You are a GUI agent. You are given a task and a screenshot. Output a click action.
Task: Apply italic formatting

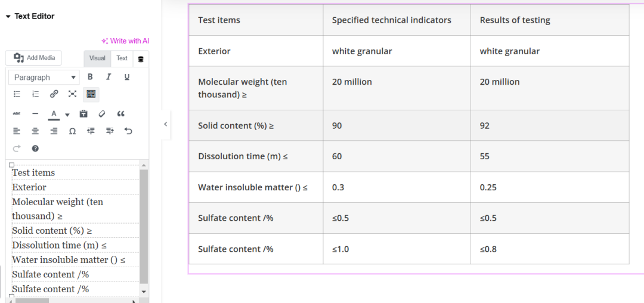click(109, 77)
